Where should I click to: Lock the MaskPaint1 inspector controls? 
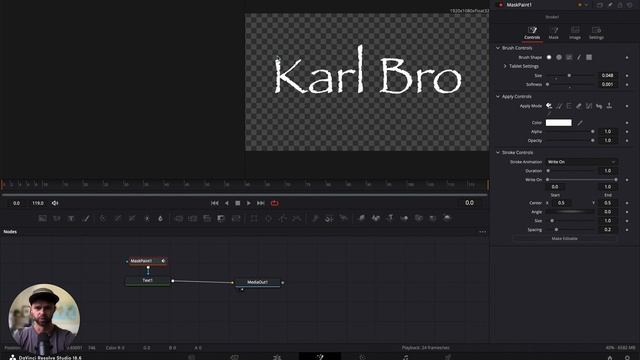click(x=620, y=5)
